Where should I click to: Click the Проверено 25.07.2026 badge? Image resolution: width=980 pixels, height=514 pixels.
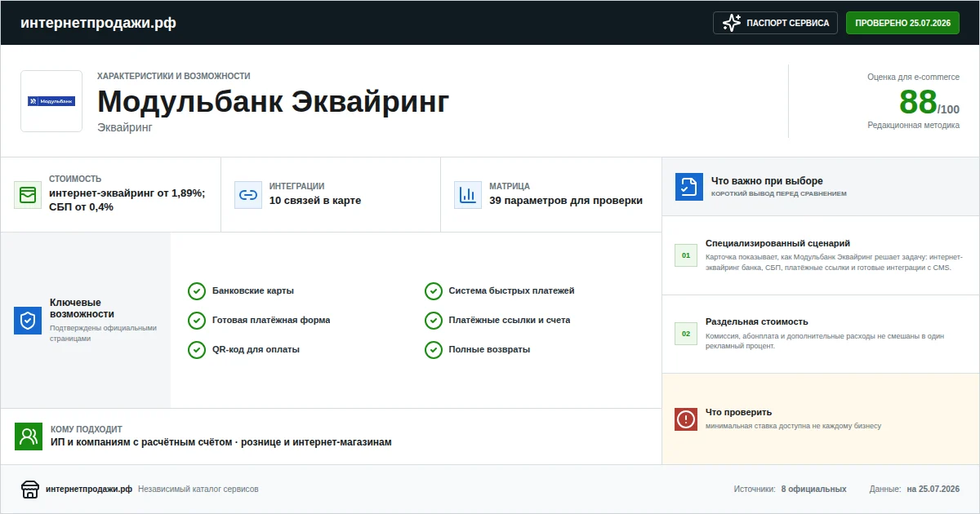pyautogui.click(x=902, y=23)
